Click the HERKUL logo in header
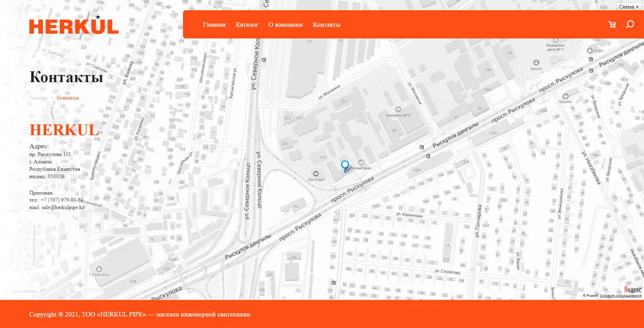The width and height of the screenshot is (644, 328). pos(73,26)
